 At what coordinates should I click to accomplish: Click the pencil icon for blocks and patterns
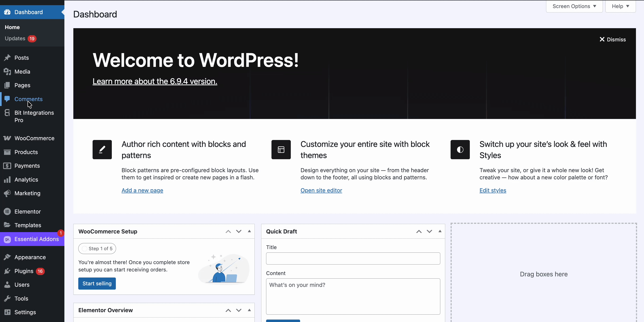[102, 150]
